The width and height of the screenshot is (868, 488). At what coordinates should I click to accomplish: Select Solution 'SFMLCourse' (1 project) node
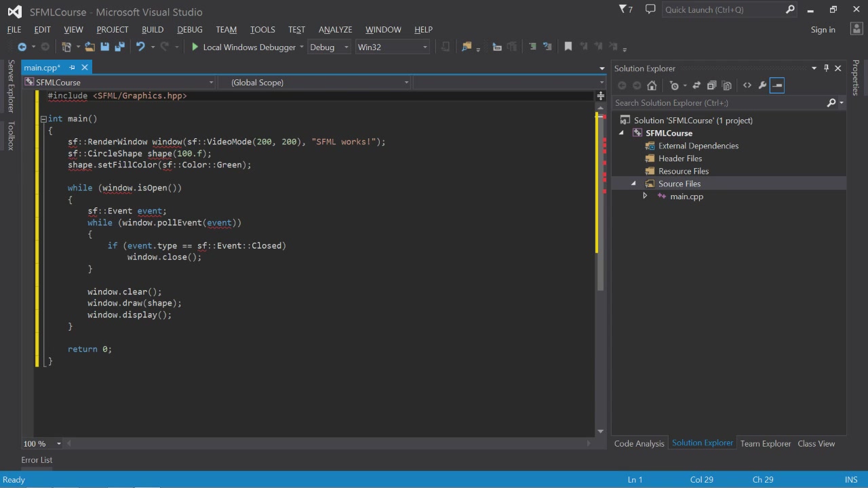[x=693, y=121]
